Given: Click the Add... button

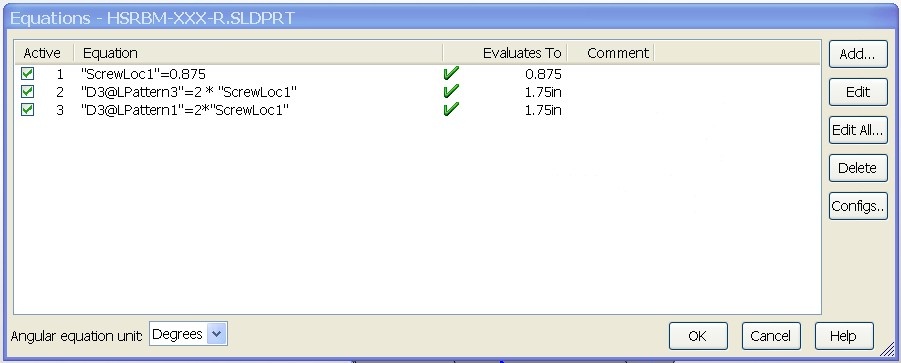Looking at the screenshot, I should 858,55.
